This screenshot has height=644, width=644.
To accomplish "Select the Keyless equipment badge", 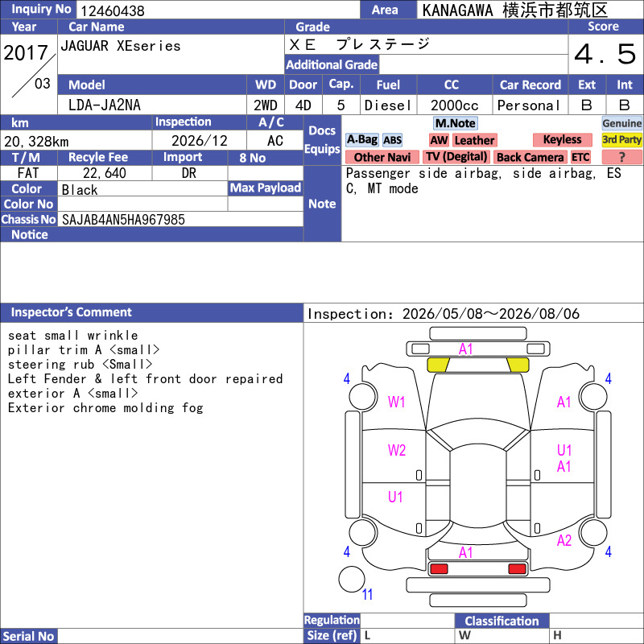I will [562, 140].
